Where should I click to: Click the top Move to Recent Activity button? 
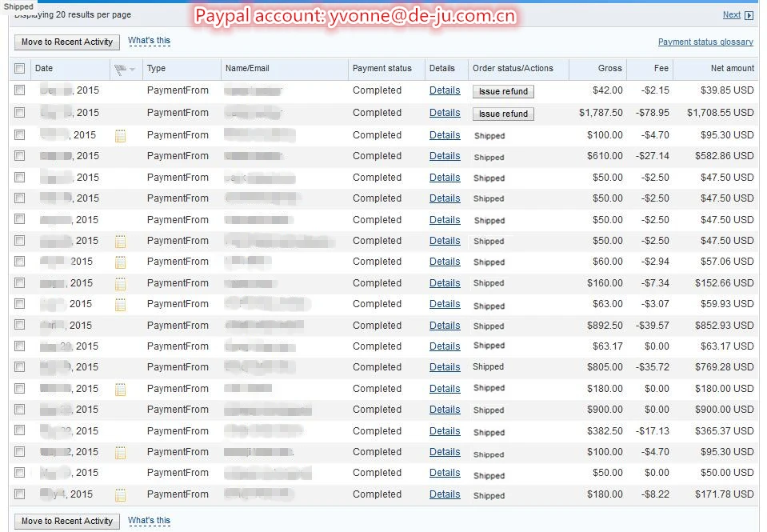[67, 42]
